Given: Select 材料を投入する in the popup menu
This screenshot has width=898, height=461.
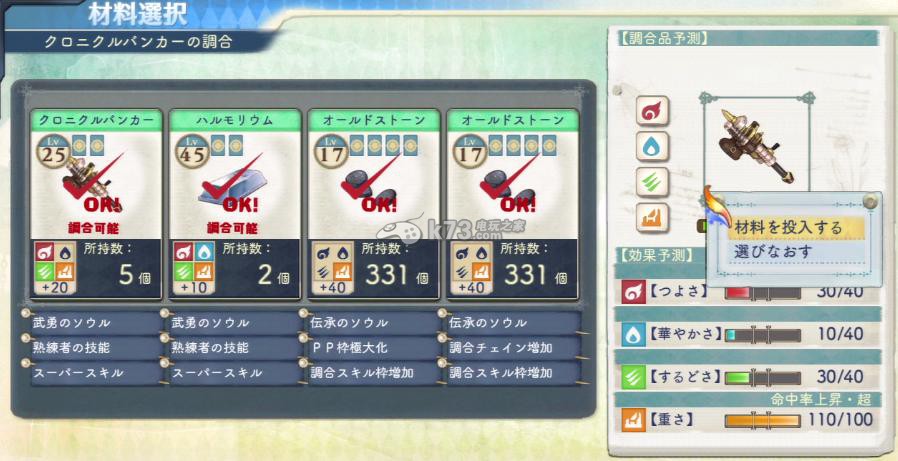Looking at the screenshot, I should 796,228.
